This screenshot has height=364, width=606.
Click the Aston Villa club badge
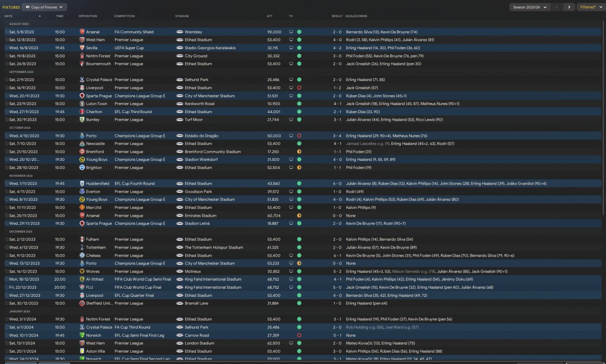82,351
